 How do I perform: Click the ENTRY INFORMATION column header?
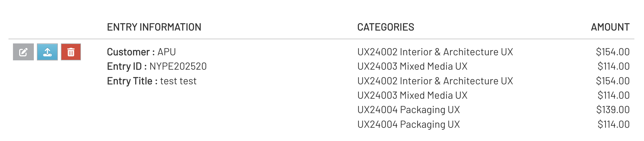point(154,27)
